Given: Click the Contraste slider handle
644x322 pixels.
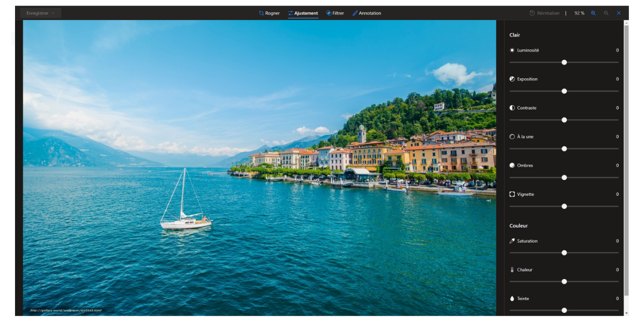Looking at the screenshot, I should tap(564, 120).
